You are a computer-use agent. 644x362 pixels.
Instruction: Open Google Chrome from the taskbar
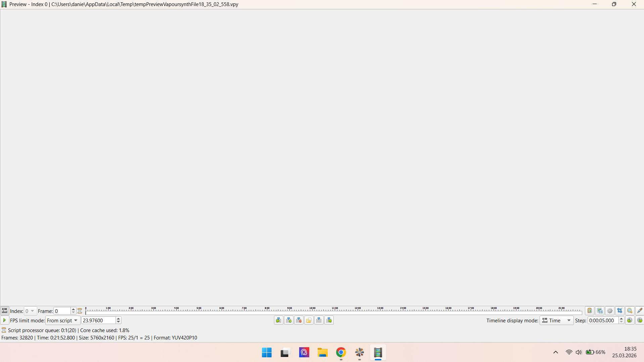click(x=341, y=352)
